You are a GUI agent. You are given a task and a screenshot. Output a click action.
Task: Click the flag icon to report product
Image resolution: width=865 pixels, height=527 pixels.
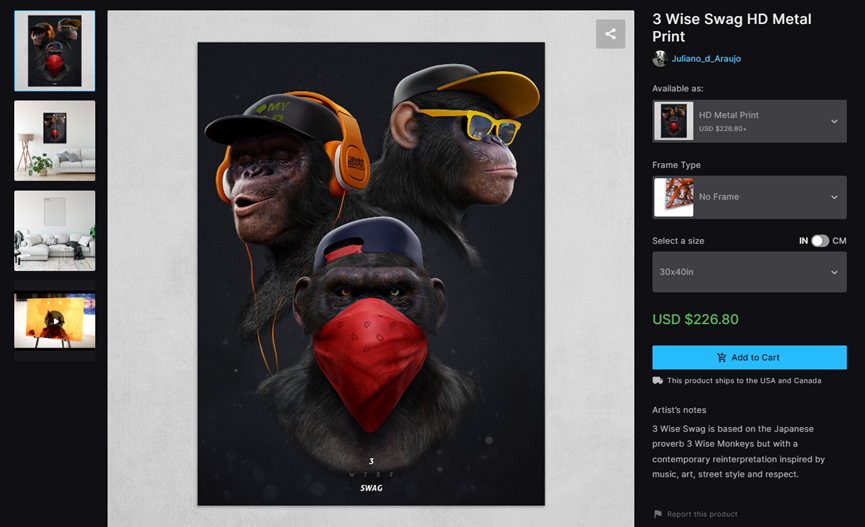pos(658,514)
